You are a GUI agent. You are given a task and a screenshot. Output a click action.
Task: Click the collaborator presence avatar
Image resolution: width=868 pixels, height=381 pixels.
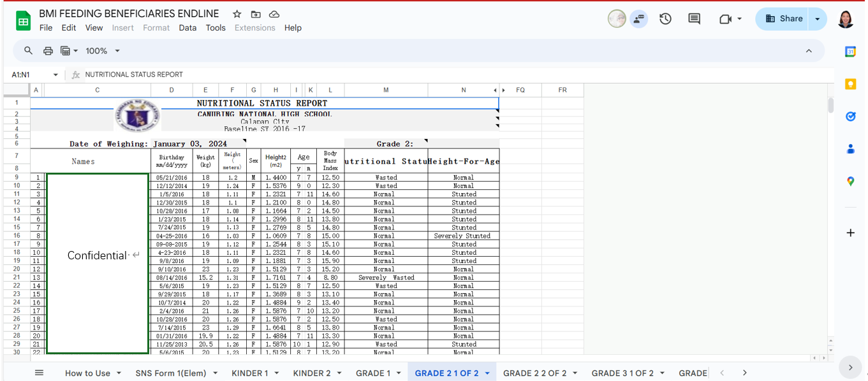(617, 19)
